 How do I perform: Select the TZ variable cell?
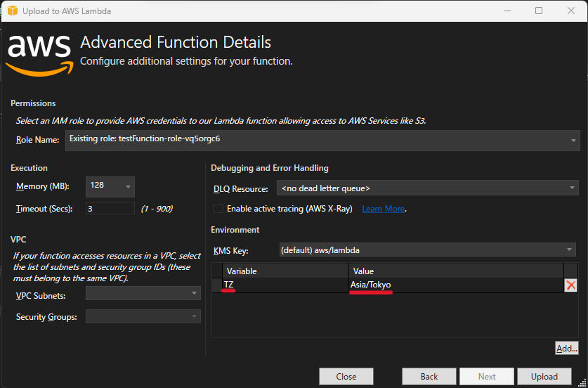(x=285, y=285)
